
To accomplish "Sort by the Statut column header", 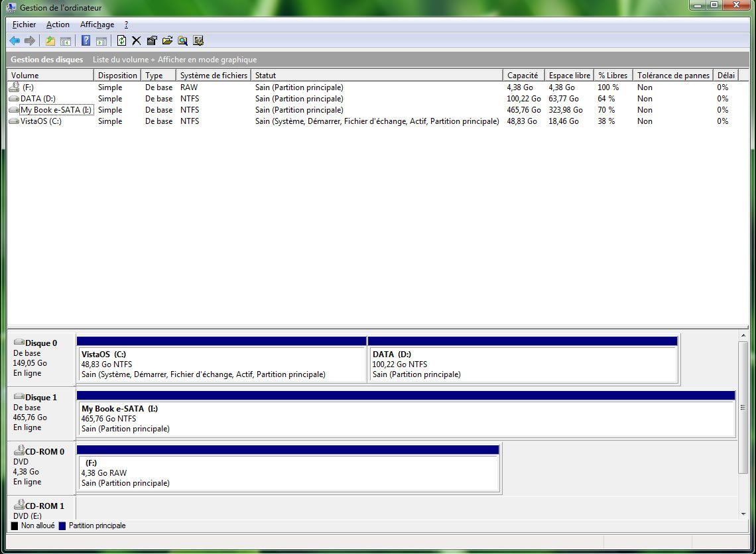I will (377, 75).
